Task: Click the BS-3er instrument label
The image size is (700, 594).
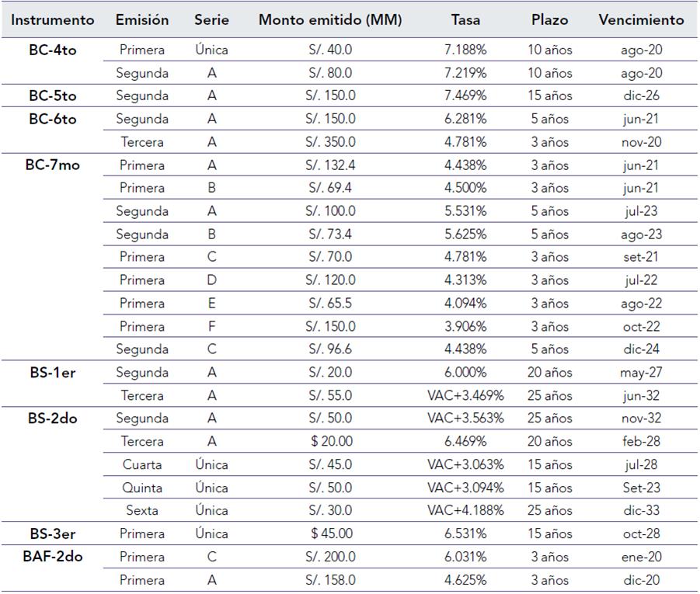Action: (53, 534)
